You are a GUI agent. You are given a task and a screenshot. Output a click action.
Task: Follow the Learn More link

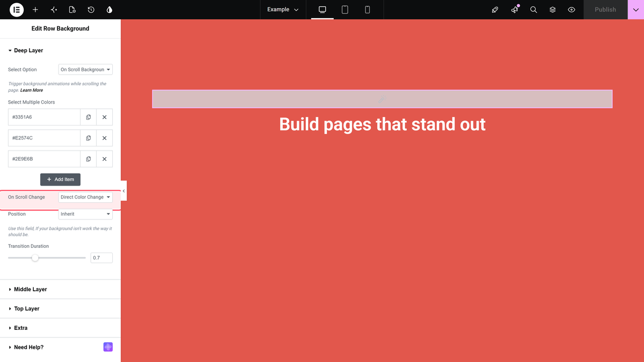32,90
